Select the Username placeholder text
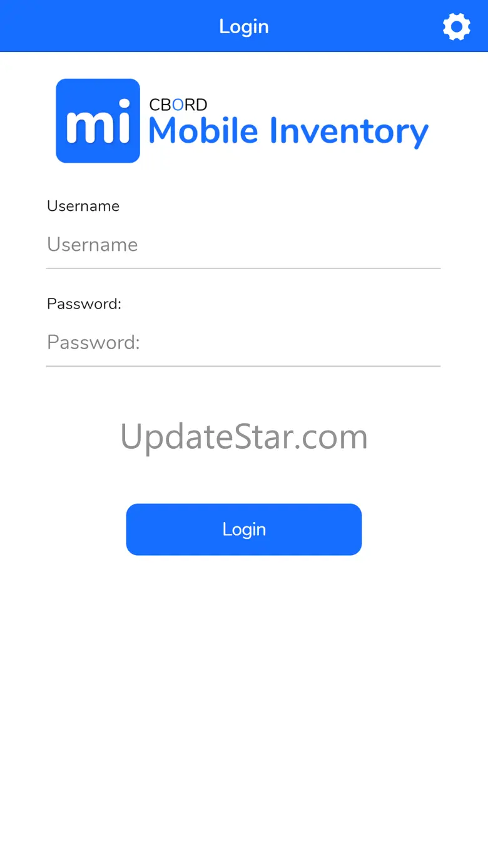 (x=93, y=244)
